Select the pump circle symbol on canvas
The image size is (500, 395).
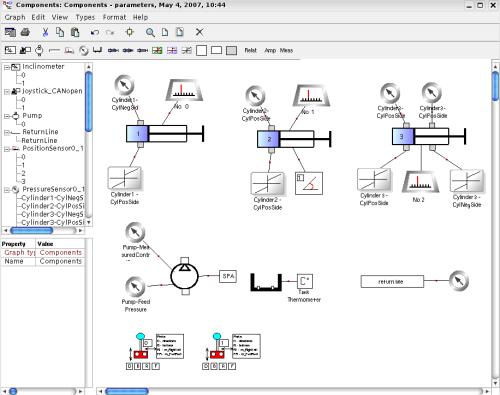point(185,276)
